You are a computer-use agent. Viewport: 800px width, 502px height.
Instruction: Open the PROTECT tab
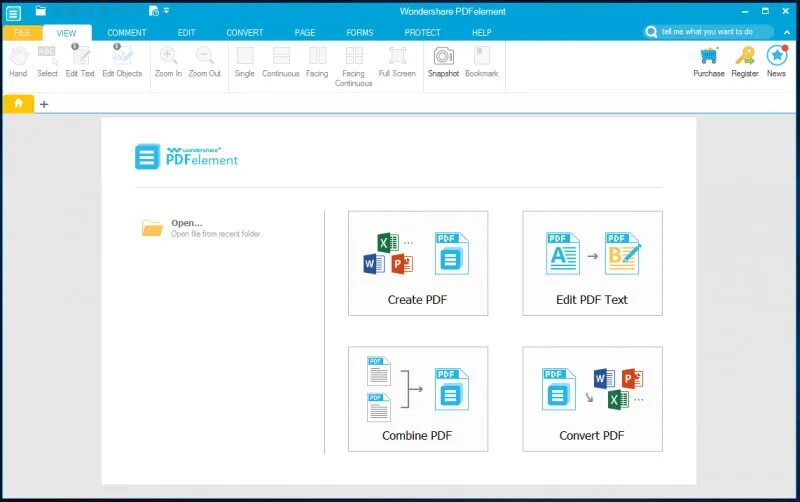point(422,33)
